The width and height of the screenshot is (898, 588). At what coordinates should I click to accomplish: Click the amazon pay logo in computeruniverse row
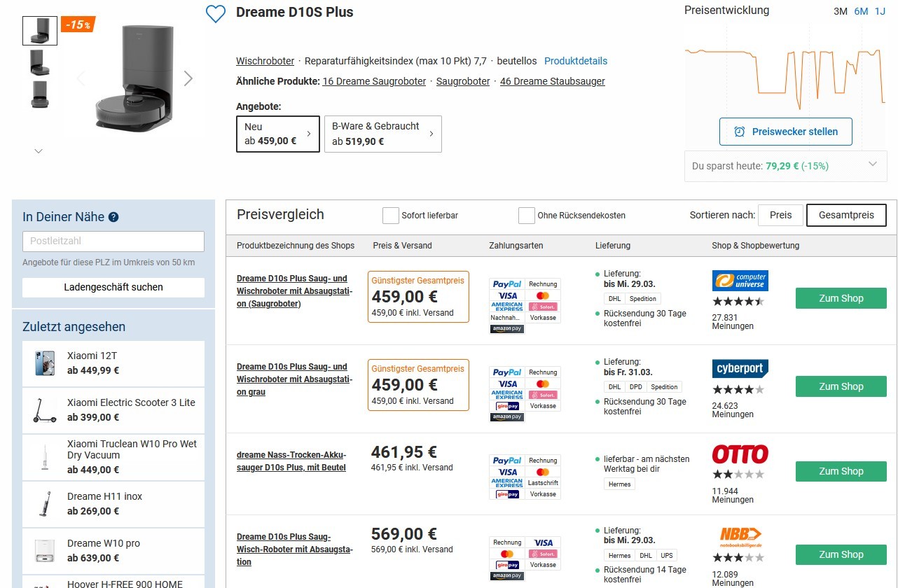coord(507,329)
